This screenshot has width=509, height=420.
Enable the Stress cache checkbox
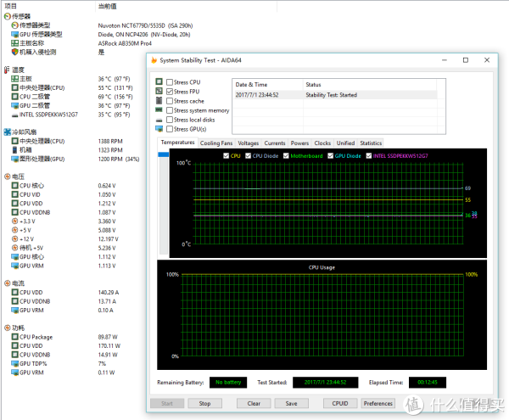click(170, 101)
